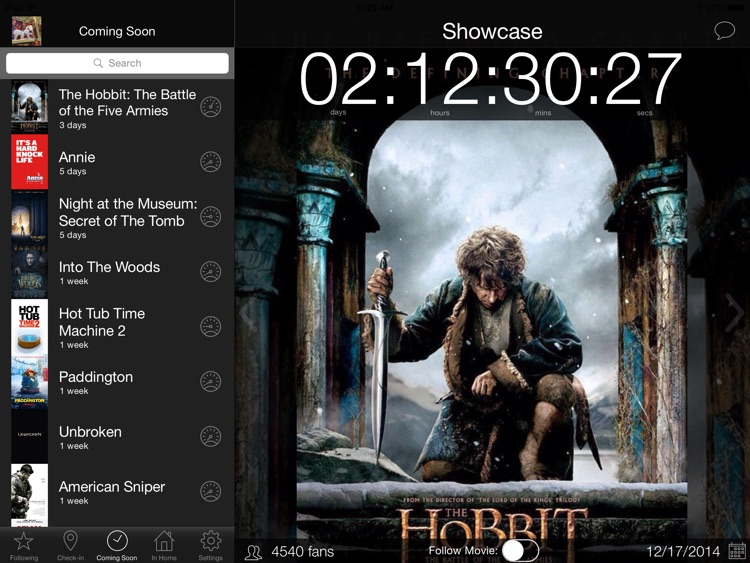Tap the gauge icon for Unbroken

coord(210,436)
